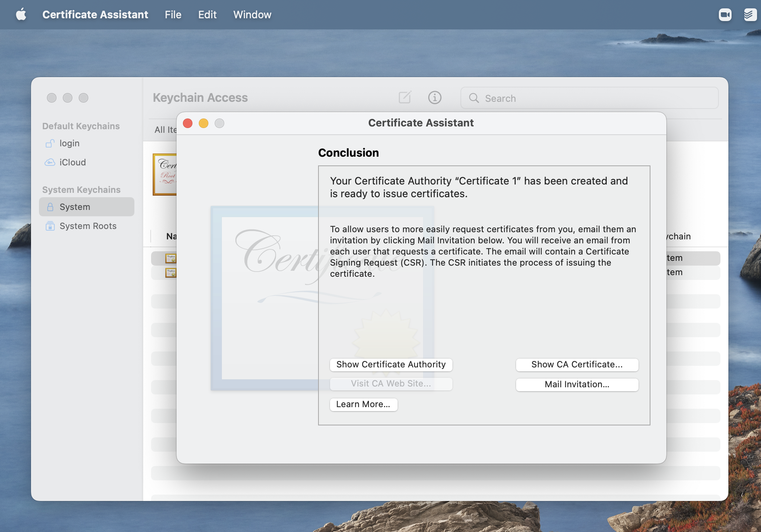Click the camera icon in menu bar

pos(725,15)
